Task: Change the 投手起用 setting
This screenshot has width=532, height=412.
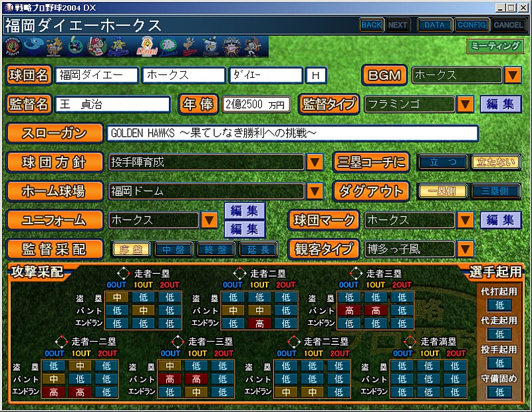Action: [499, 363]
